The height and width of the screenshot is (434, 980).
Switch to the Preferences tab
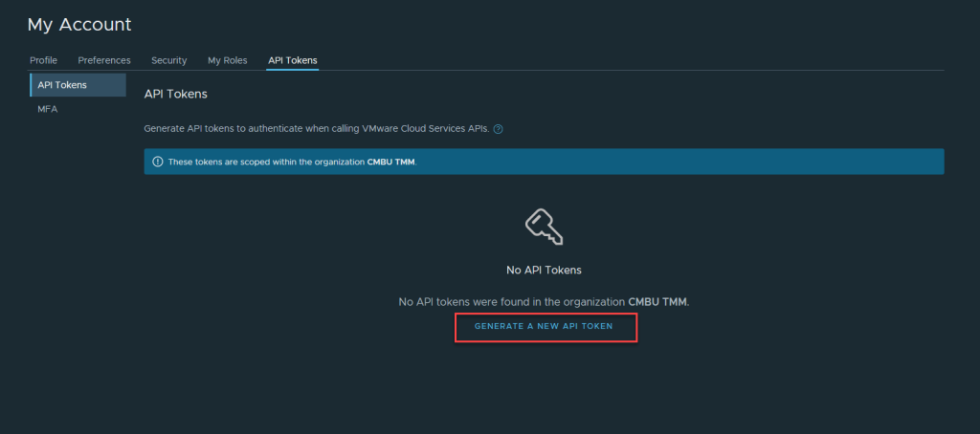[x=104, y=60]
